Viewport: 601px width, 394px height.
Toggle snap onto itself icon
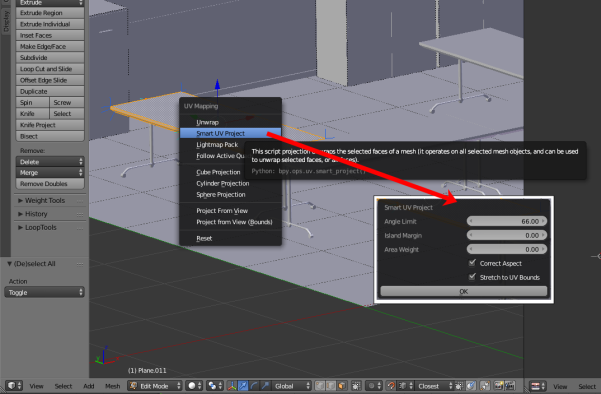coord(459,386)
